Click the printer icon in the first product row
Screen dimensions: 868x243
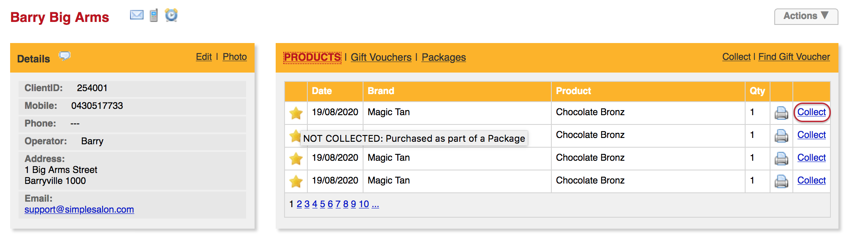(781, 113)
